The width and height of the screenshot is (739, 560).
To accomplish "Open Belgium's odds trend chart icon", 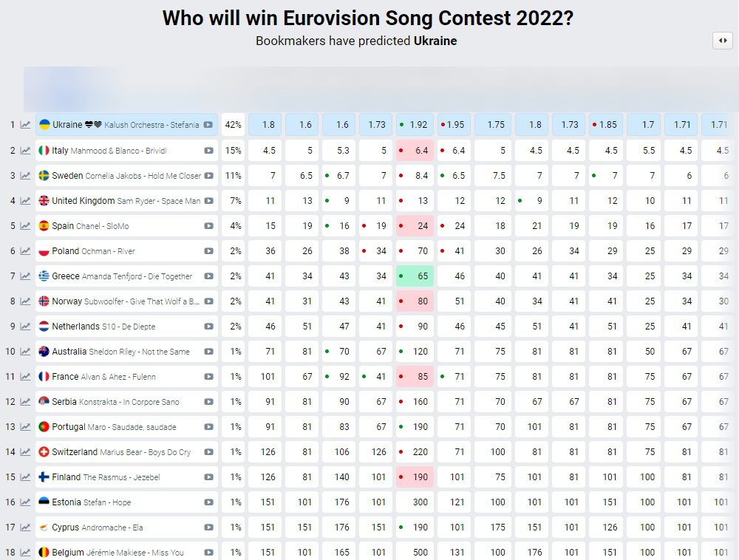I will (25, 553).
